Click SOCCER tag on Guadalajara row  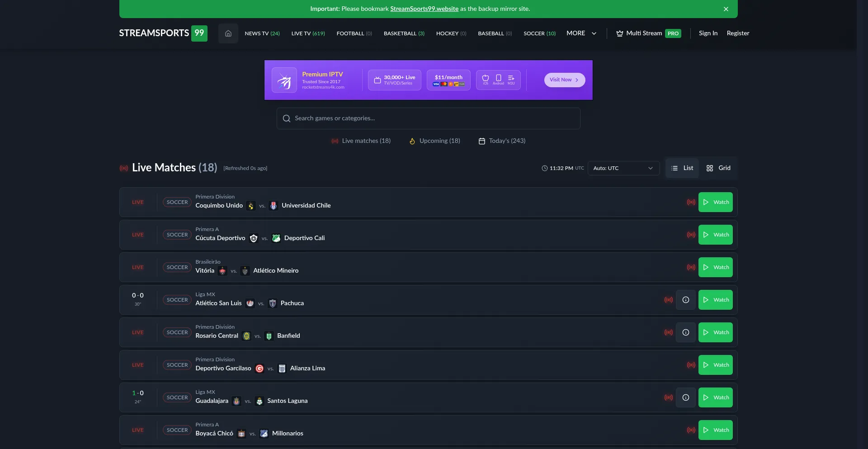[177, 397]
